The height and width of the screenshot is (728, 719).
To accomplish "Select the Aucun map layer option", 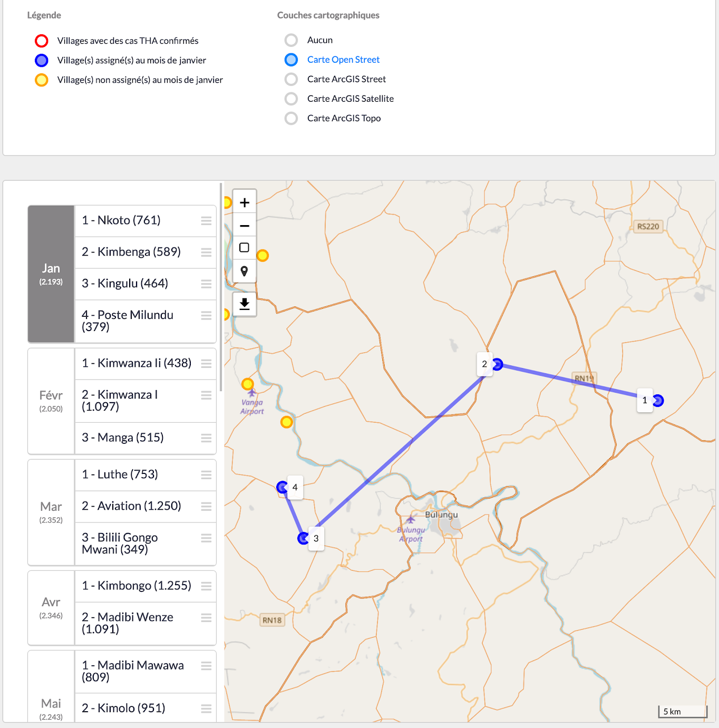I will pyautogui.click(x=291, y=40).
